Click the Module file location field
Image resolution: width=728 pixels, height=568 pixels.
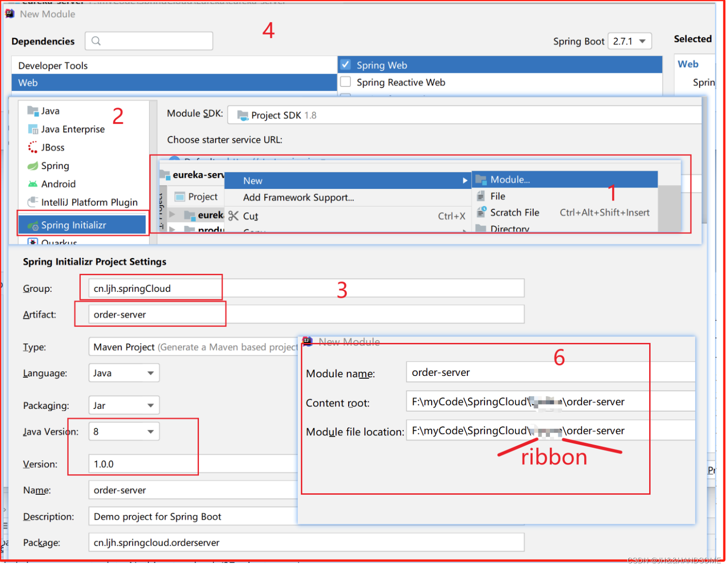550,431
